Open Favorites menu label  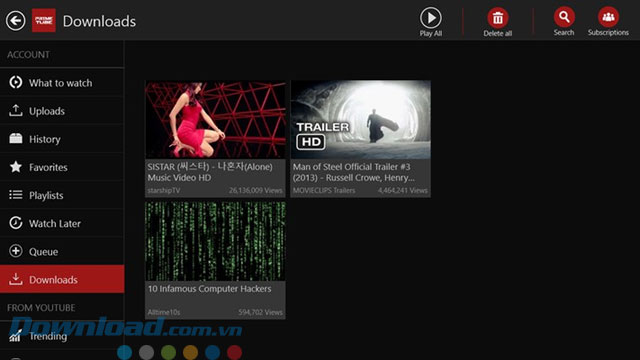[x=48, y=167]
